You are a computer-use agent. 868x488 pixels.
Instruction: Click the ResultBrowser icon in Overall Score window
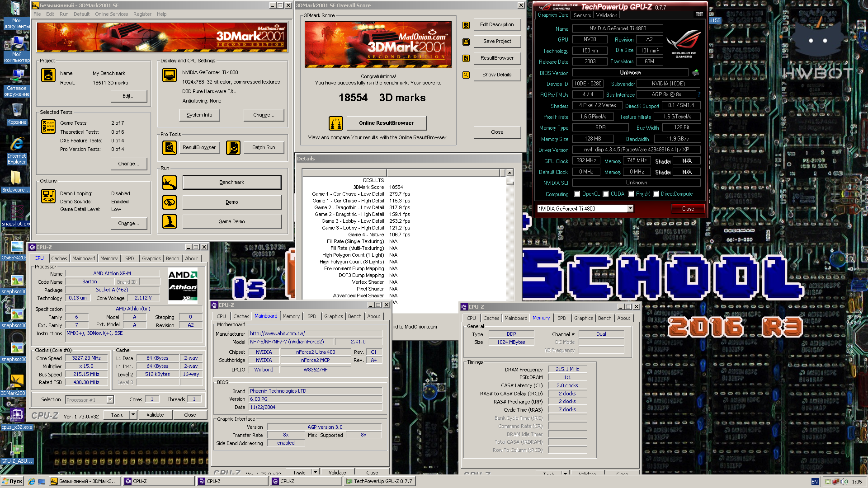coord(466,58)
